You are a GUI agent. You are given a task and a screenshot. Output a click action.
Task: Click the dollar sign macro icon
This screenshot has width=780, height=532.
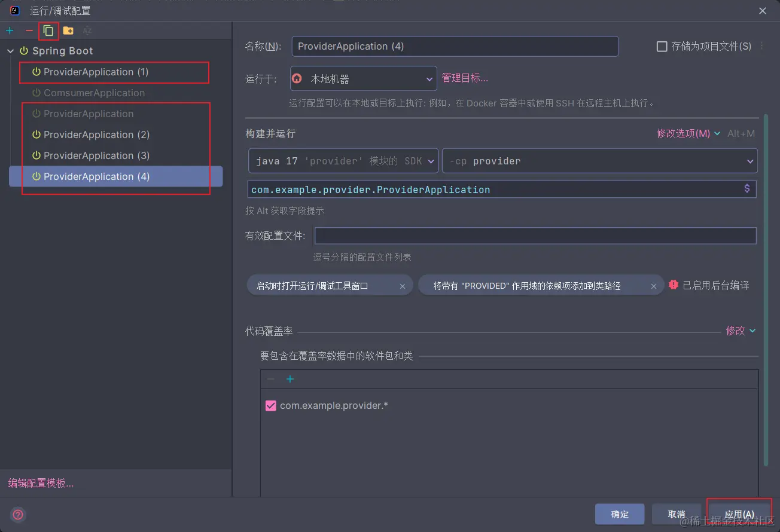pyautogui.click(x=747, y=189)
